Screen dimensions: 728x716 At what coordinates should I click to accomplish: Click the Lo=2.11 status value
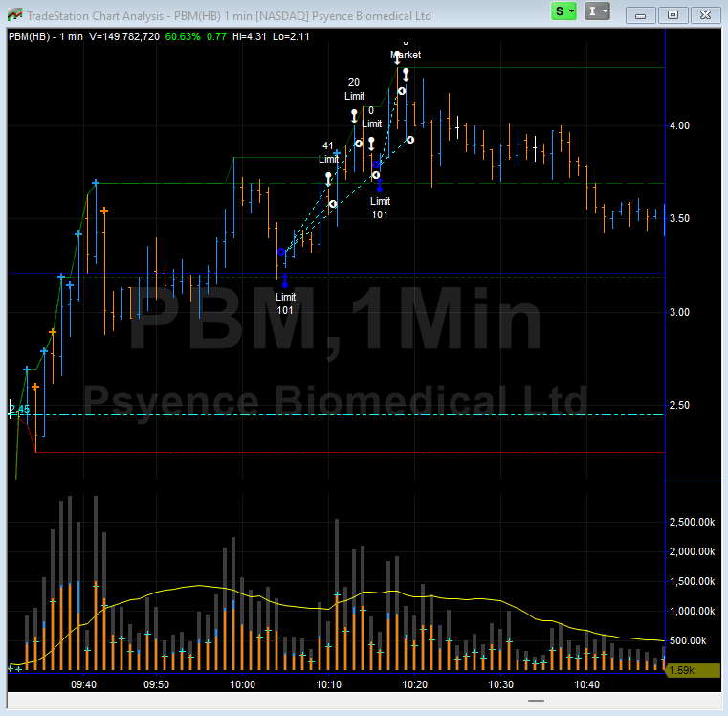(x=291, y=36)
